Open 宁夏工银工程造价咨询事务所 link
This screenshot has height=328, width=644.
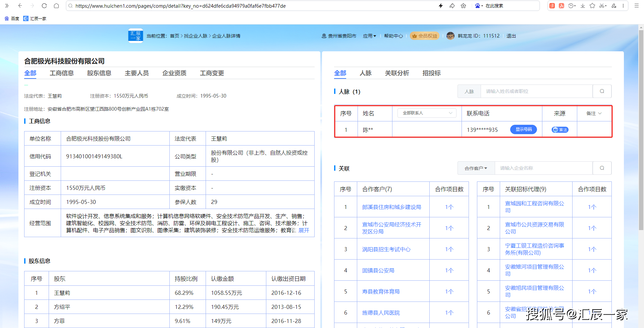535,249
